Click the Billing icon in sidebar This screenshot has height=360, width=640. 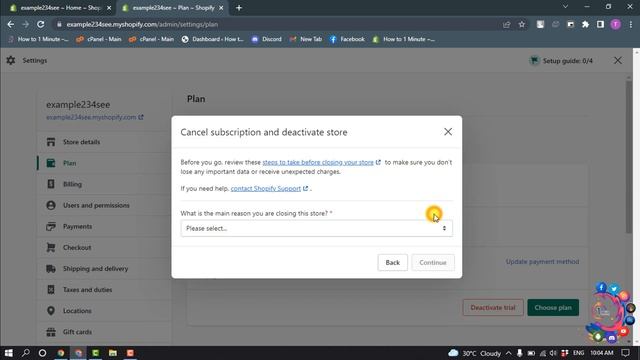pos(51,184)
